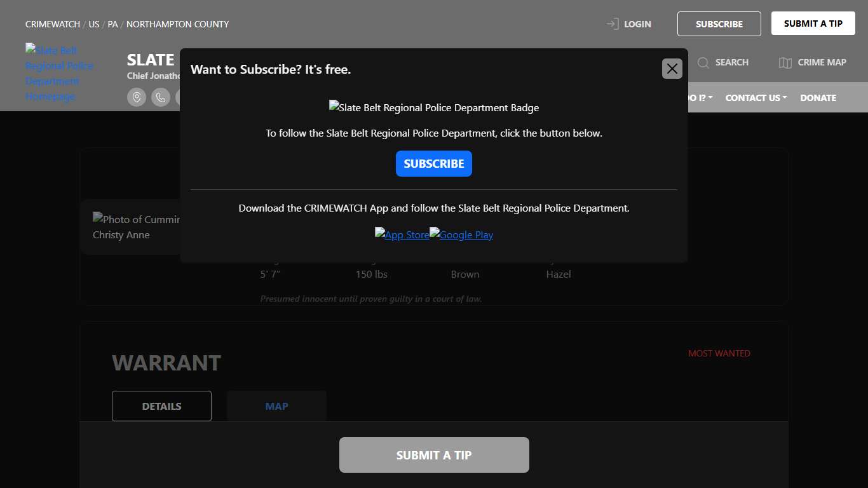868x488 pixels.
Task: Open the Northampton County breadcrumb link
Action: [177, 24]
